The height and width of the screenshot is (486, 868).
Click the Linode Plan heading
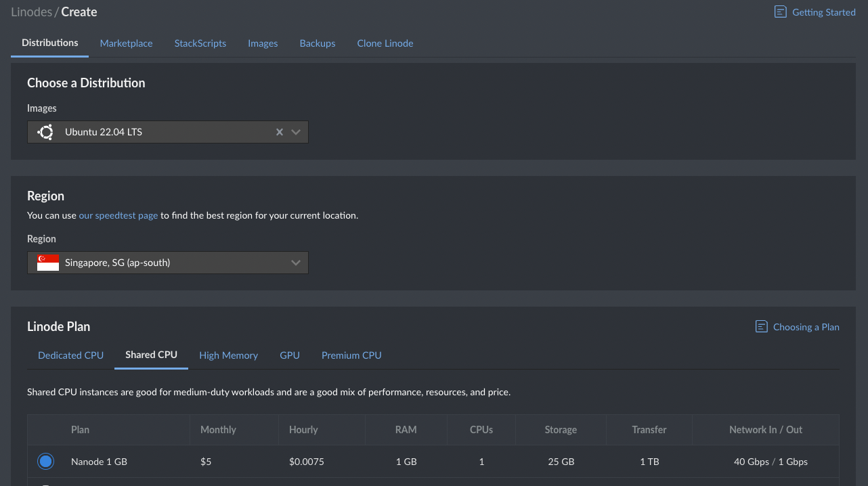pos(58,327)
